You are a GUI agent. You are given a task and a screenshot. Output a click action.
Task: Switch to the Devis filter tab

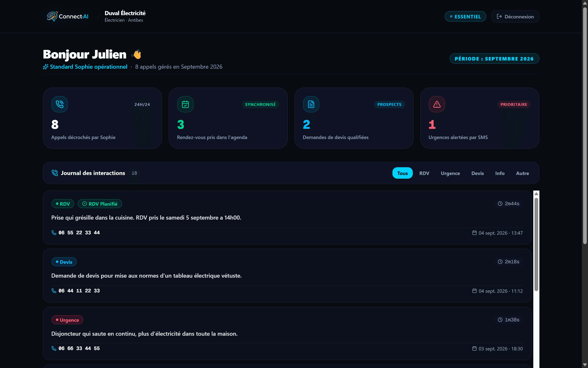point(478,173)
